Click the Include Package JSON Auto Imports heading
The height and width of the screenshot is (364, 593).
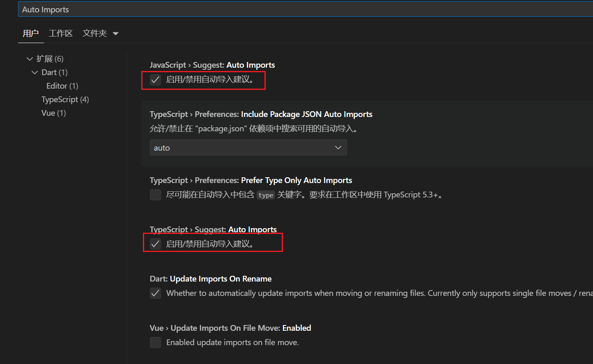click(x=261, y=114)
